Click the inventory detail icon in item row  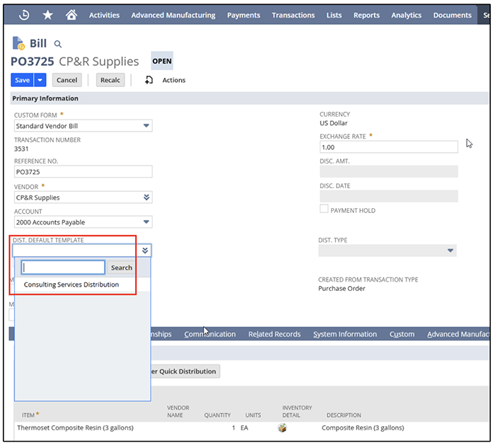tap(283, 427)
